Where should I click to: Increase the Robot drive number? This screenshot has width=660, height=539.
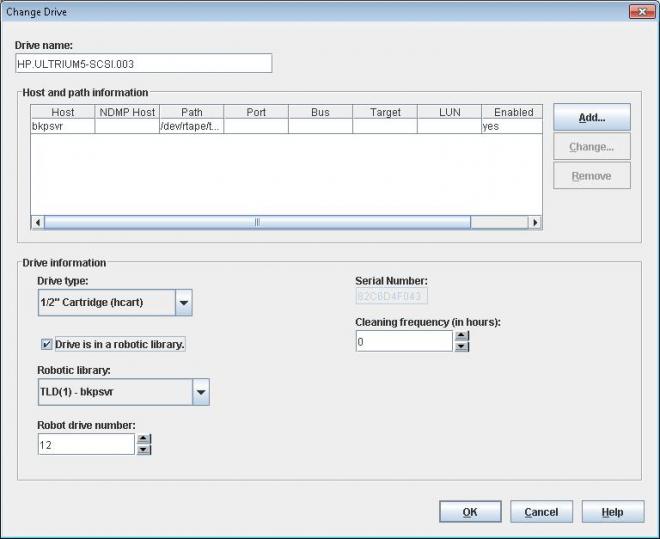(x=144, y=439)
